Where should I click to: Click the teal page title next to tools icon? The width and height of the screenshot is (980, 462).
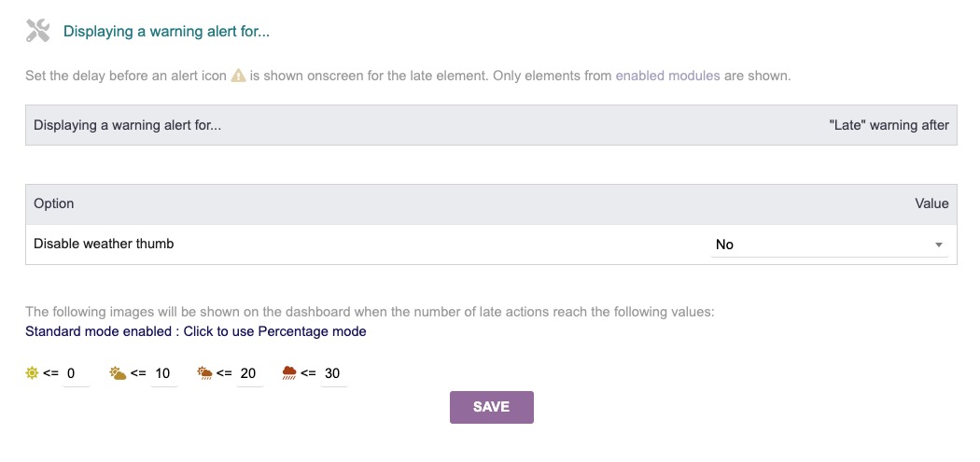166,32
